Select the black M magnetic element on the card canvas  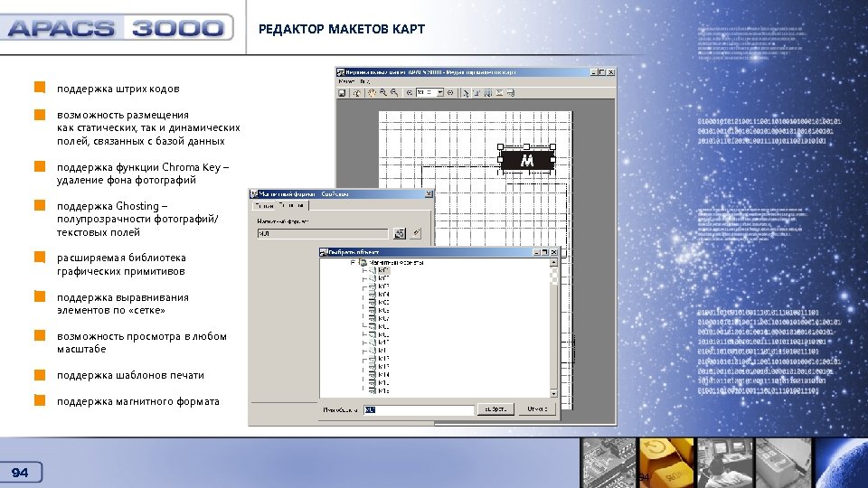coord(526,161)
